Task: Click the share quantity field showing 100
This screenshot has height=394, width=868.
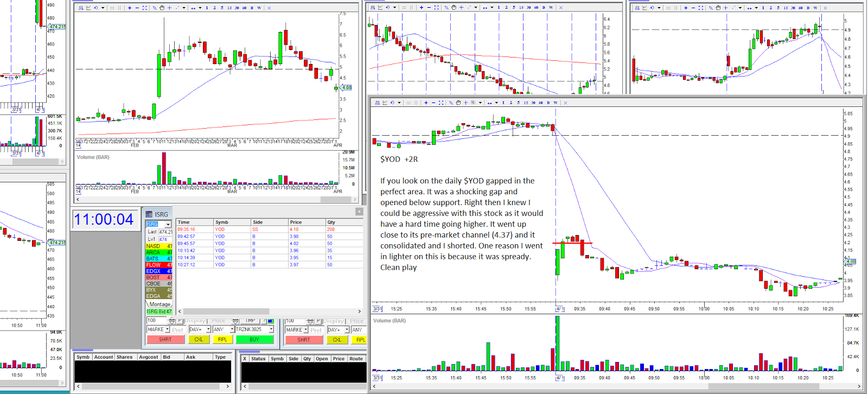Action: pos(157,320)
